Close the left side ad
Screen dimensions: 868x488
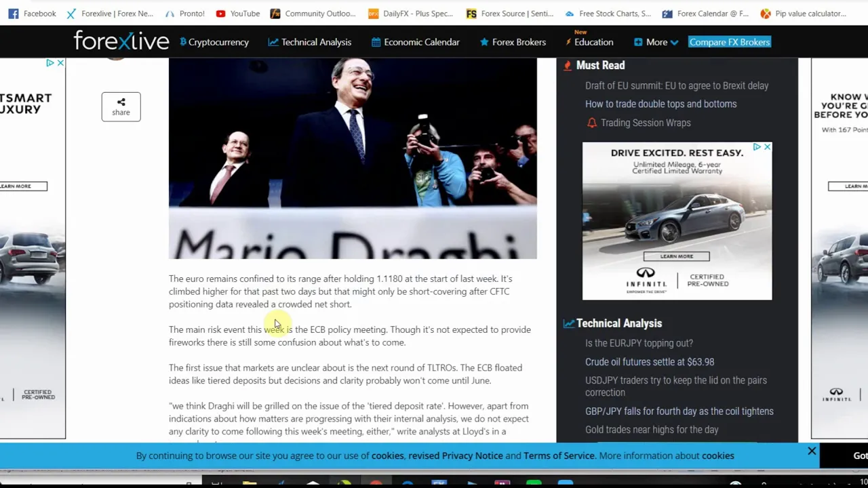point(60,63)
